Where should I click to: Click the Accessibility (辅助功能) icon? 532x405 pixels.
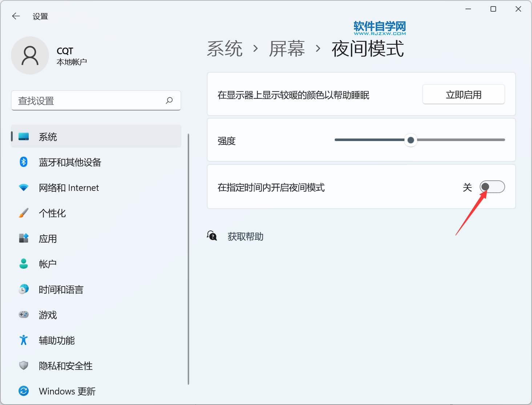pos(24,340)
